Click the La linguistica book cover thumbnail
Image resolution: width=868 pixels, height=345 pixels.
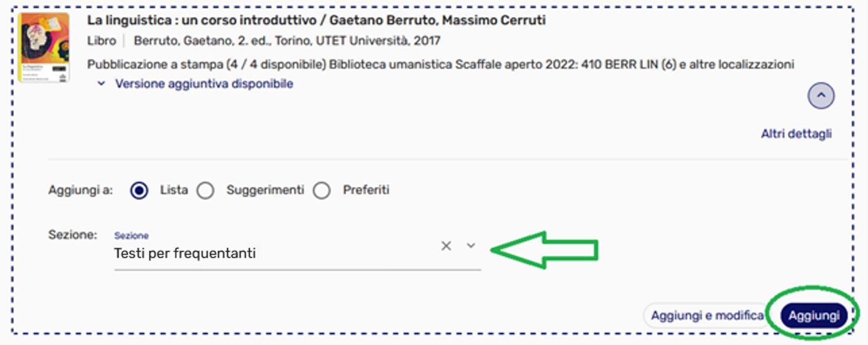click(44, 47)
